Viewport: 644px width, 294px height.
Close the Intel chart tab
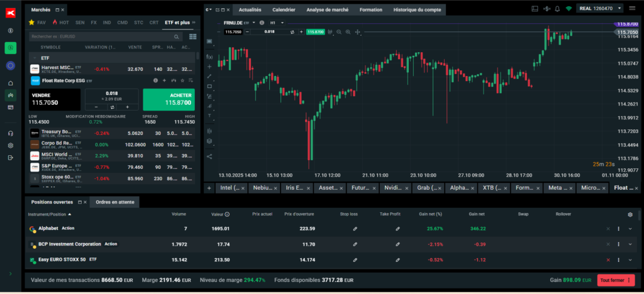click(243, 188)
